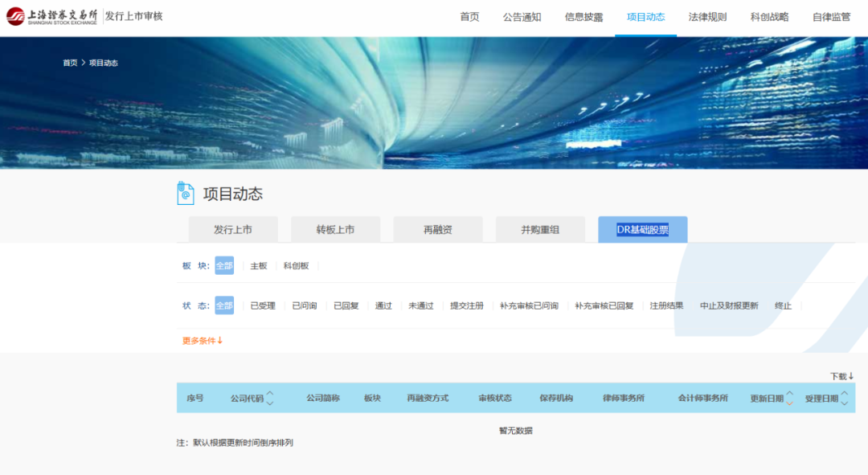Click the 审核状态 column header

(x=495, y=398)
